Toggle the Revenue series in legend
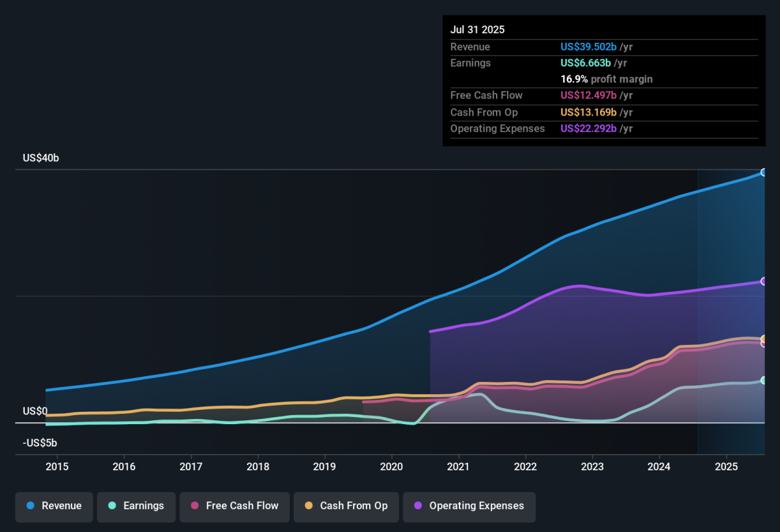 point(55,506)
